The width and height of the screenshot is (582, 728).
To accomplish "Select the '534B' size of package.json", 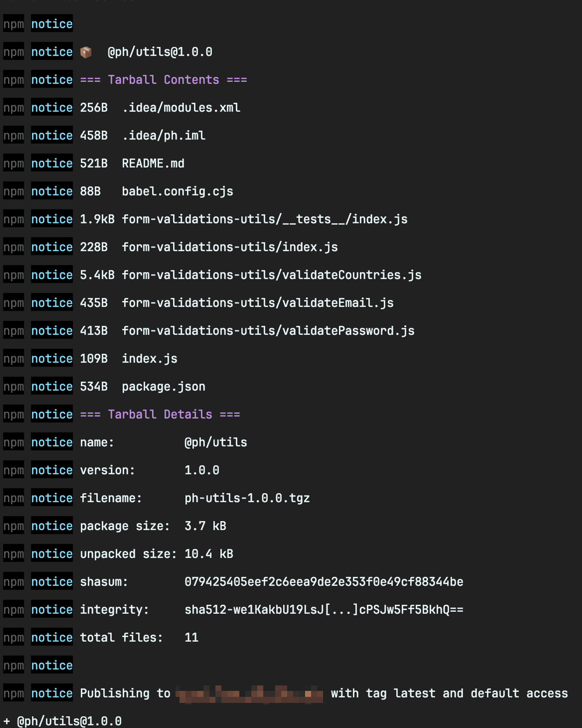I will coord(94,387).
